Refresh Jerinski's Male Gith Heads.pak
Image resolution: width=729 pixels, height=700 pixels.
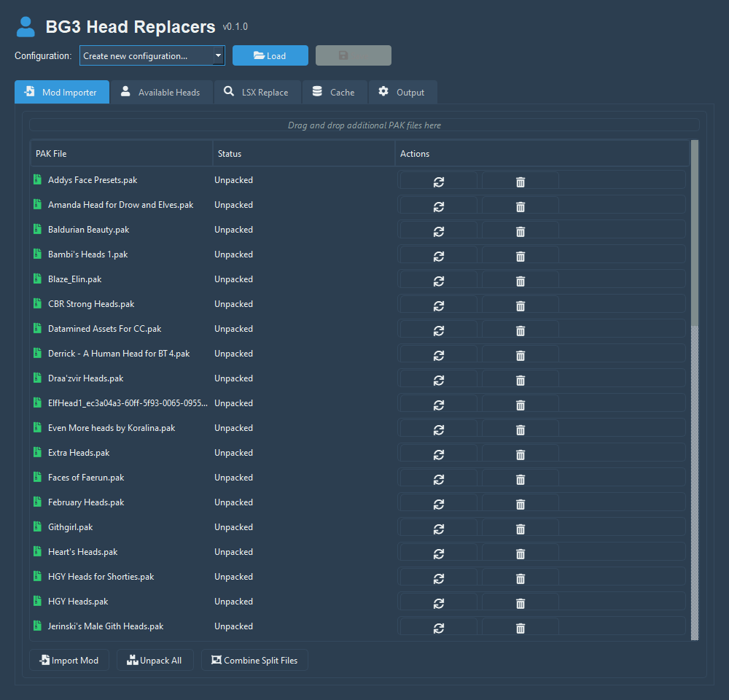coord(438,627)
